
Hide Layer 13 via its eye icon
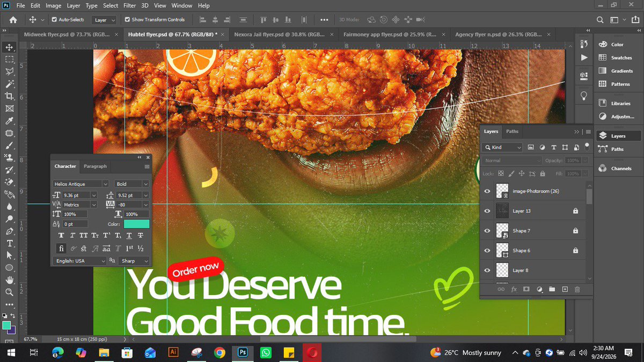point(487,211)
